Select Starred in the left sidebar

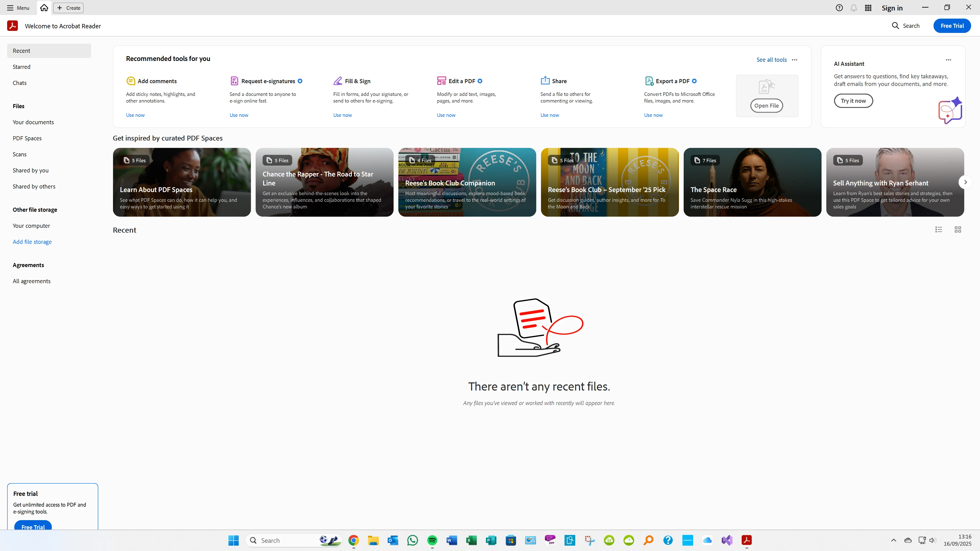coord(22,67)
